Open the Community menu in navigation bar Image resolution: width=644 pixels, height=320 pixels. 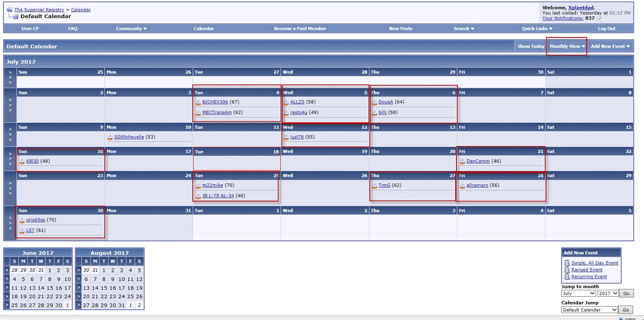[x=131, y=29]
